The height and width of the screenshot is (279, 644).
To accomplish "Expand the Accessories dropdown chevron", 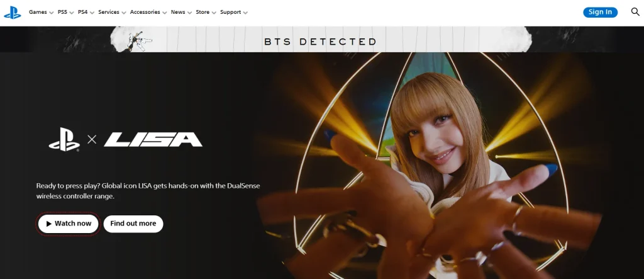I will click(164, 13).
